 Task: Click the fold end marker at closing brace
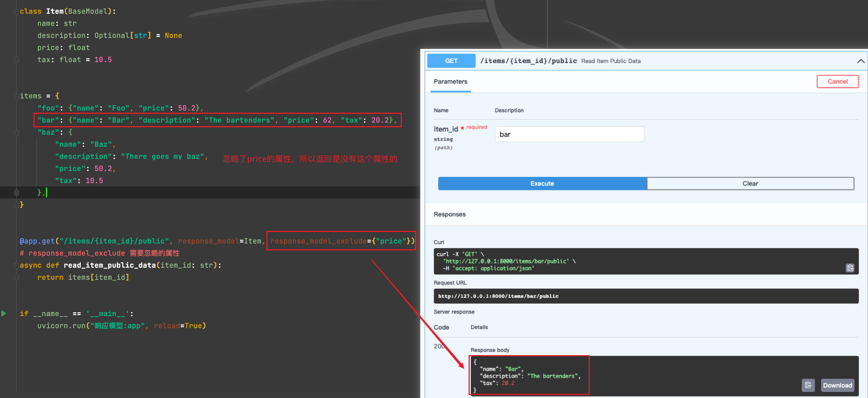pyautogui.click(x=16, y=204)
